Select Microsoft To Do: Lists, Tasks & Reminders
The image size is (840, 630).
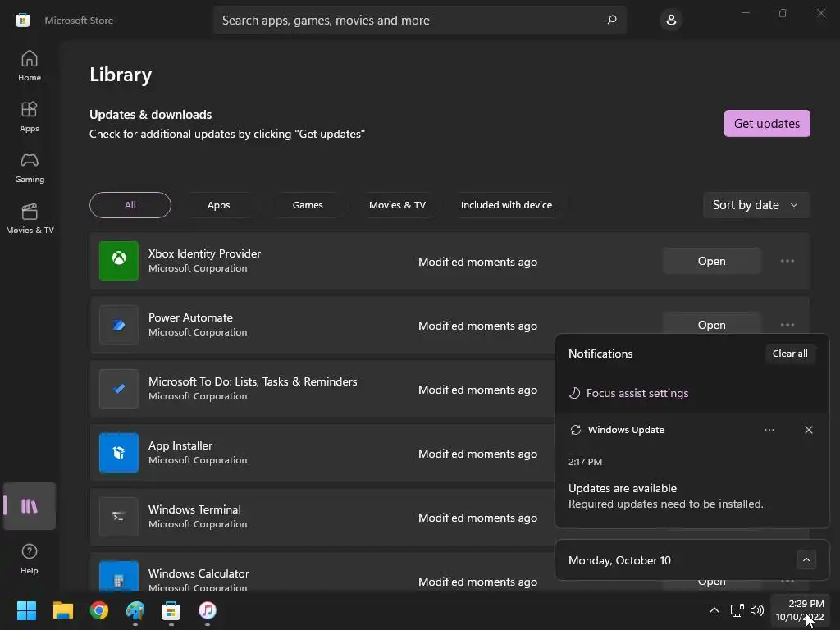click(253, 381)
